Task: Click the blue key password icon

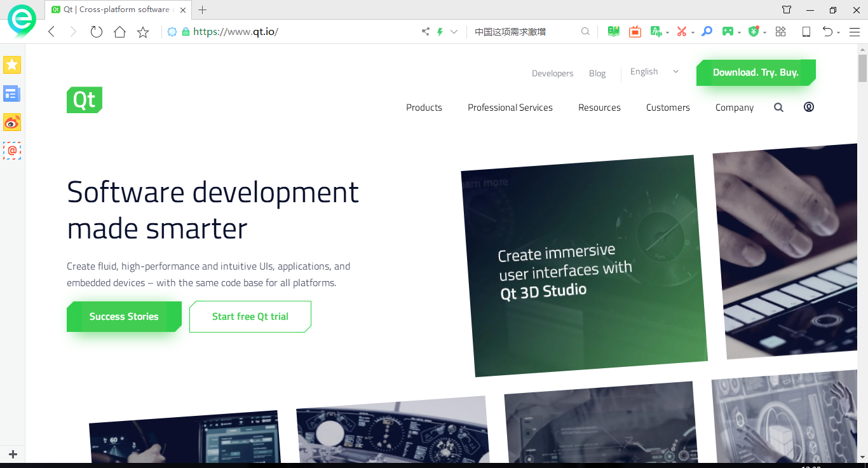Action: pos(707,32)
